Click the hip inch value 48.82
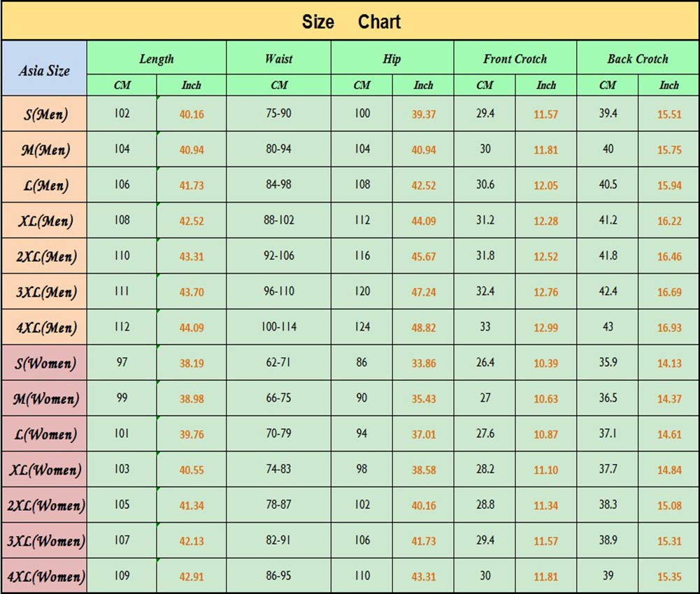The height and width of the screenshot is (594, 700). point(423,327)
